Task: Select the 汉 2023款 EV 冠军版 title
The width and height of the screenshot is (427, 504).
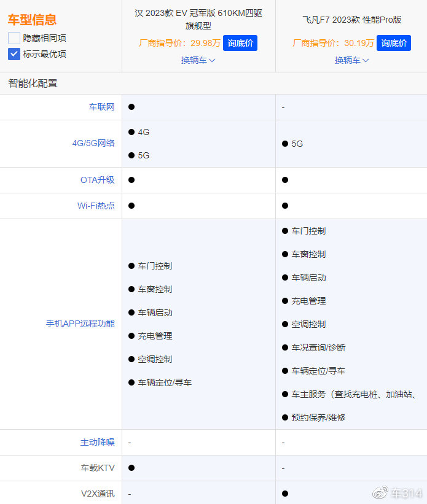Action: pyautogui.click(x=198, y=19)
